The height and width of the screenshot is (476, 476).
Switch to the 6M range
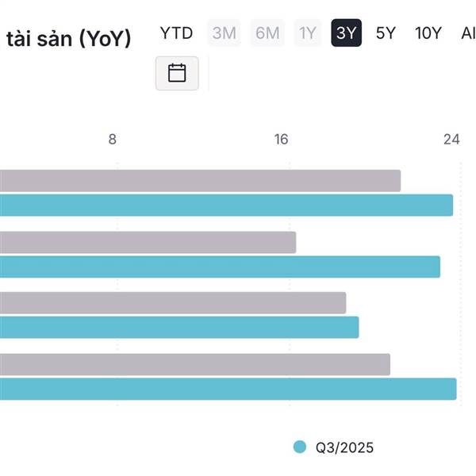(267, 33)
